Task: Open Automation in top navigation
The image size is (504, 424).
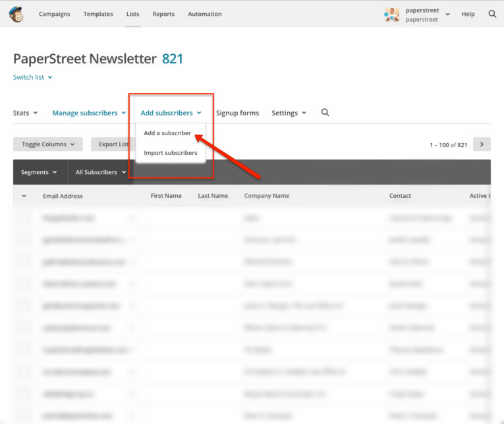Action: click(x=205, y=14)
